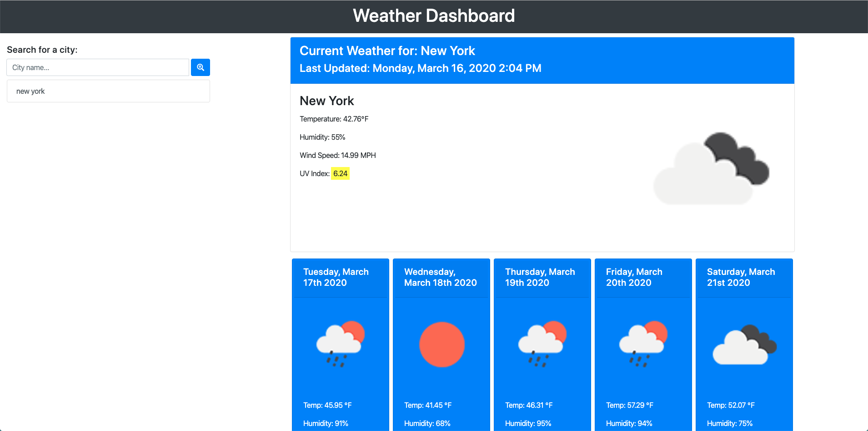868x431 pixels.
Task: Click the Weather Dashboard page title
Action: click(x=434, y=16)
